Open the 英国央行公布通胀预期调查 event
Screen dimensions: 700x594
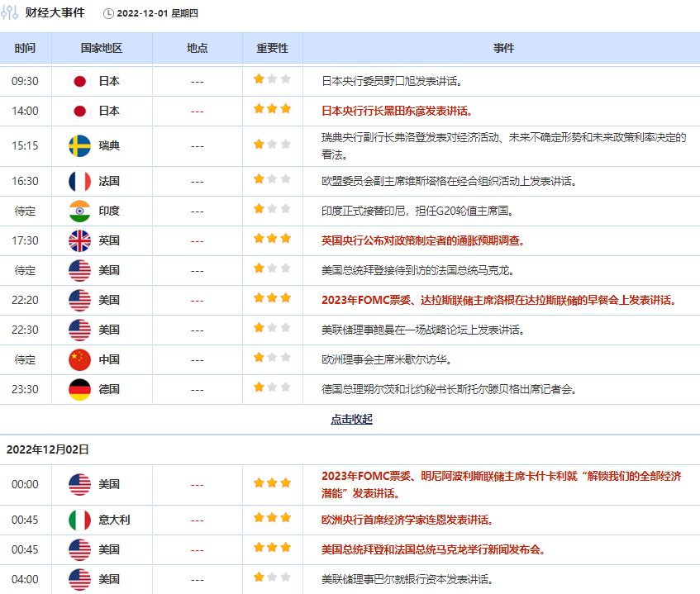[x=422, y=240]
